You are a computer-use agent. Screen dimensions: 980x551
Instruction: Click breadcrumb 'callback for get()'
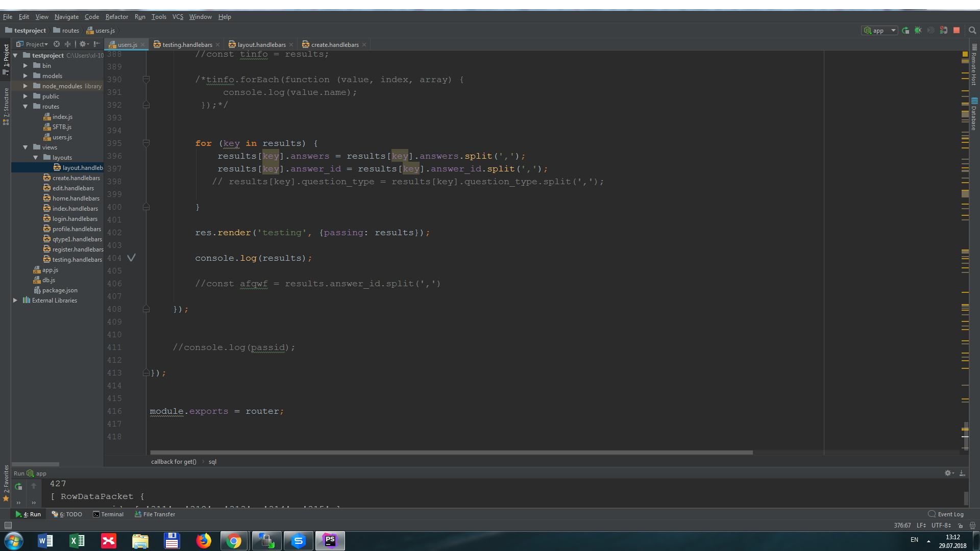tap(174, 462)
